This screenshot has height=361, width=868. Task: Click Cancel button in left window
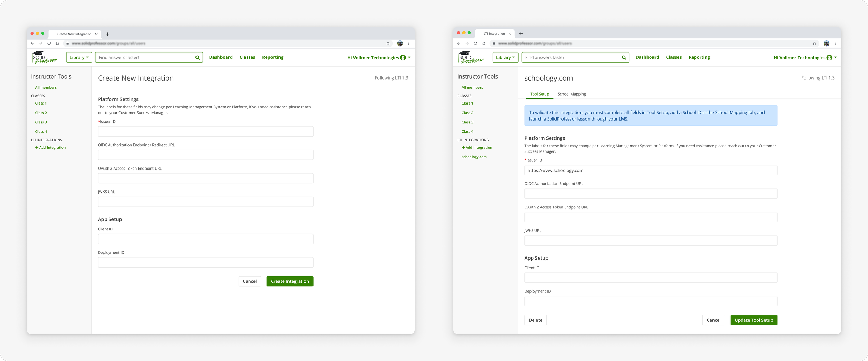250,281
